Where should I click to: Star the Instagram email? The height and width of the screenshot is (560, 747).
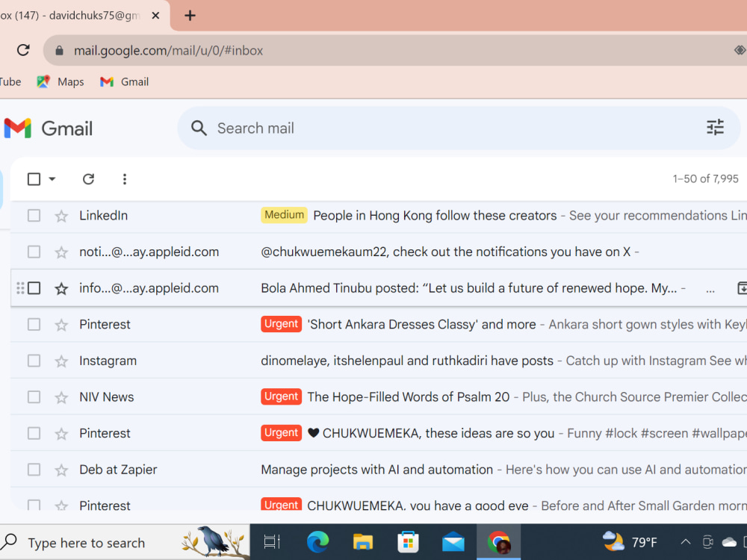click(x=61, y=361)
